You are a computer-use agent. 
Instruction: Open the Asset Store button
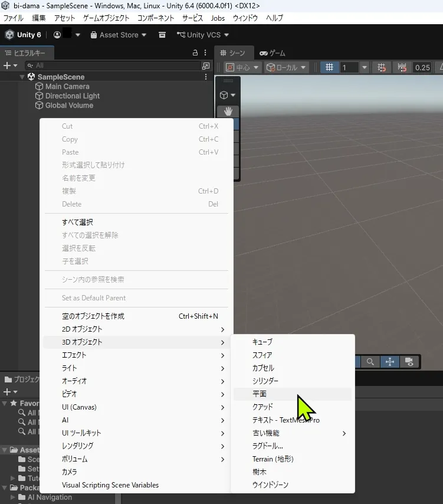pos(119,35)
